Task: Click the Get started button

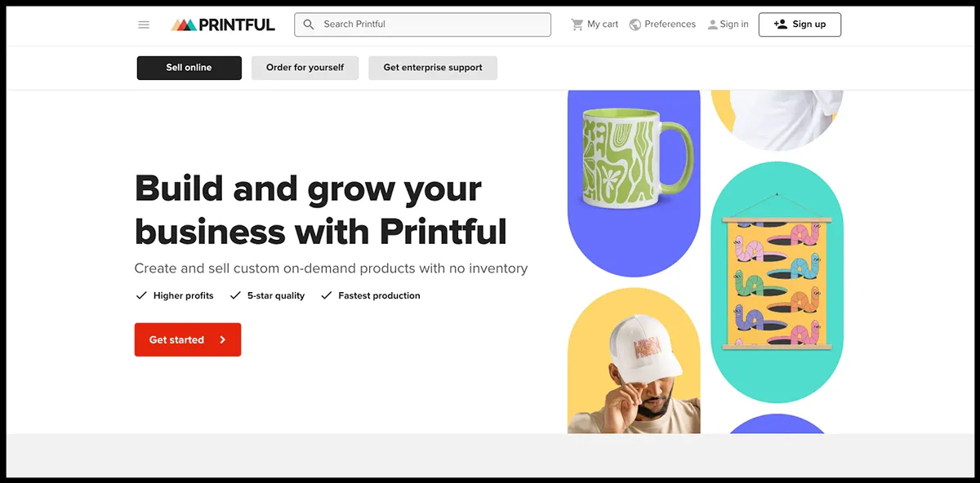Action: coord(188,340)
